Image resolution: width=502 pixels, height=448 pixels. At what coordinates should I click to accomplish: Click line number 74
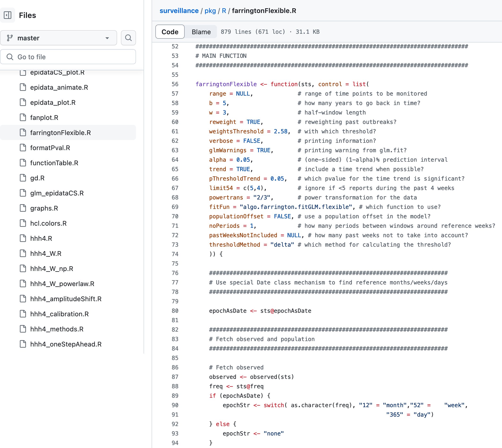(175, 254)
